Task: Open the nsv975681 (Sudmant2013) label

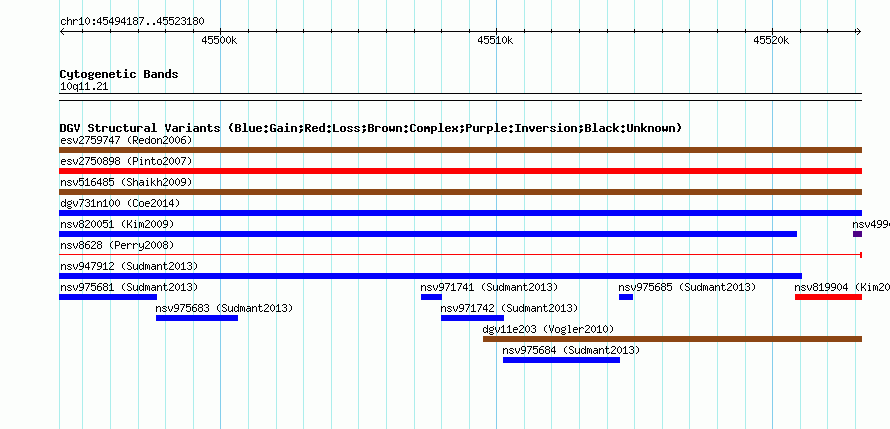Action: (x=129, y=287)
